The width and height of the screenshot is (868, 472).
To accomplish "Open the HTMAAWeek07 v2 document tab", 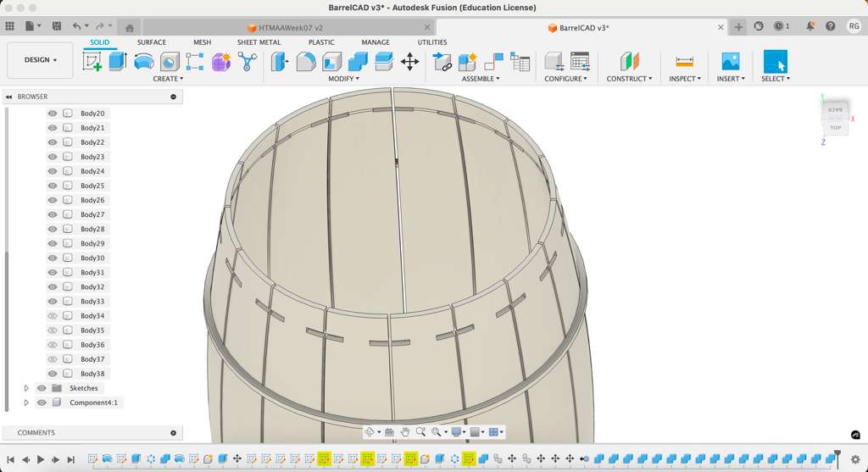I will [x=285, y=28].
